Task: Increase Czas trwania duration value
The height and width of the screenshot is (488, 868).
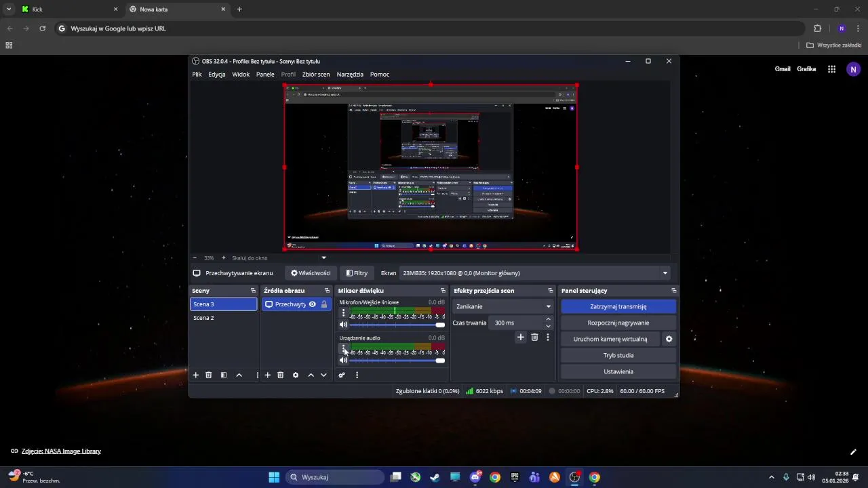Action: 549,320
